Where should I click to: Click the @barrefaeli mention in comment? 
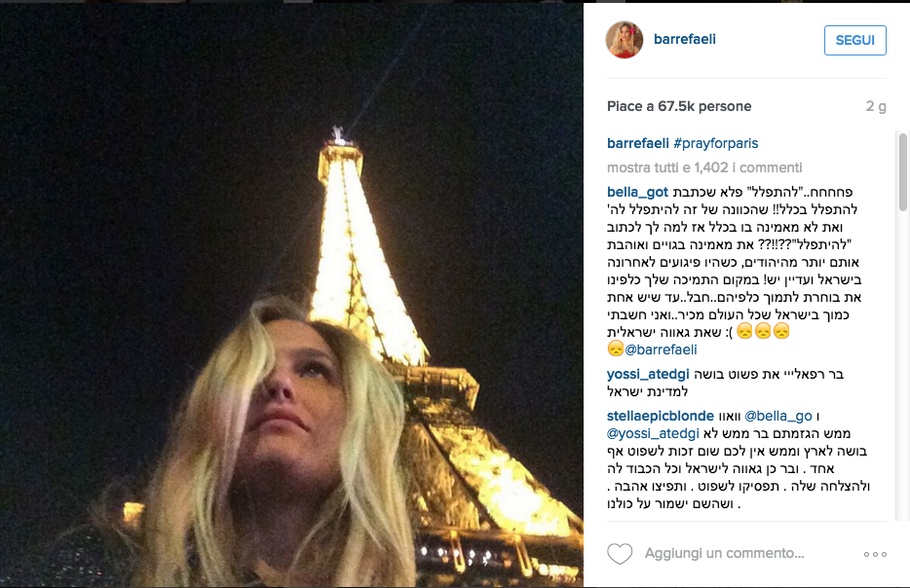[661, 349]
